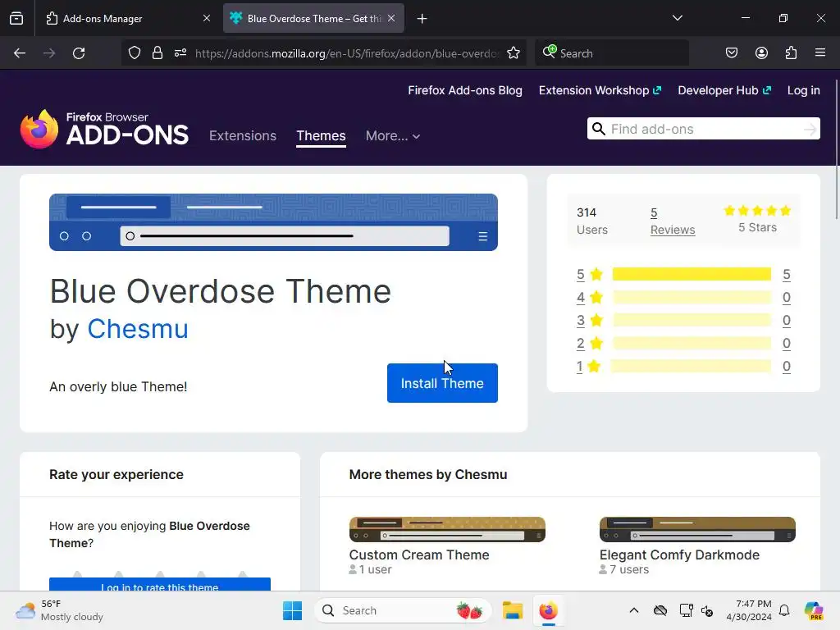Open the clock and date panel
This screenshot has height=630, width=840.
[749, 610]
